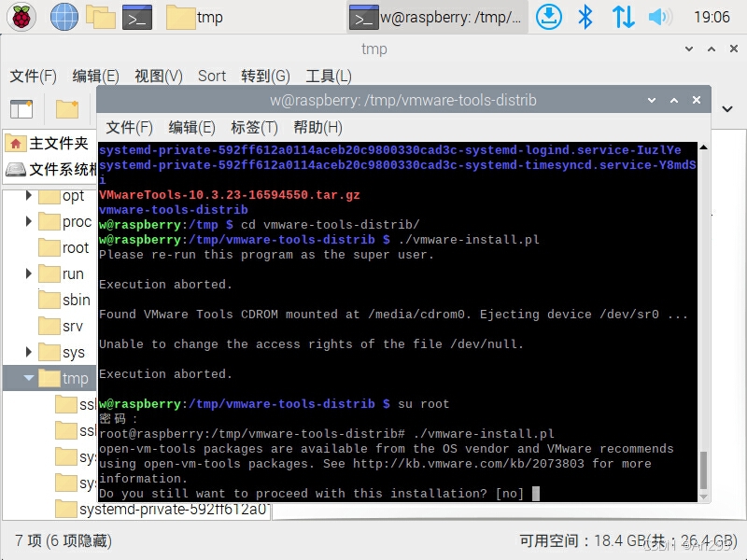Go to 主文件夹 home in sidebar
The image size is (747, 560).
pos(49,143)
